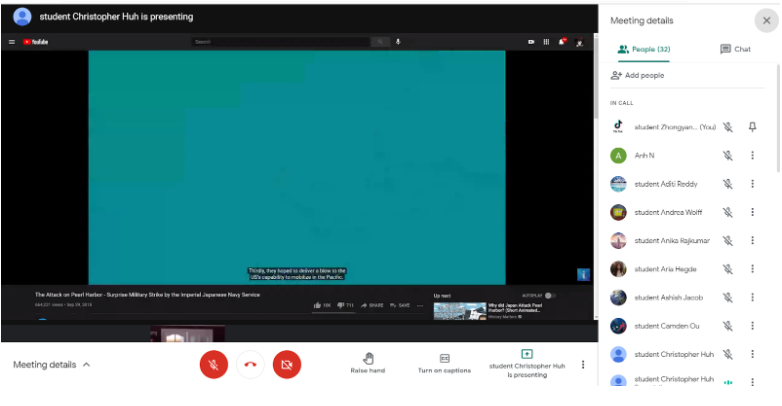Unmute your microphone with the red mic button
The image size is (782, 406).
(213, 365)
